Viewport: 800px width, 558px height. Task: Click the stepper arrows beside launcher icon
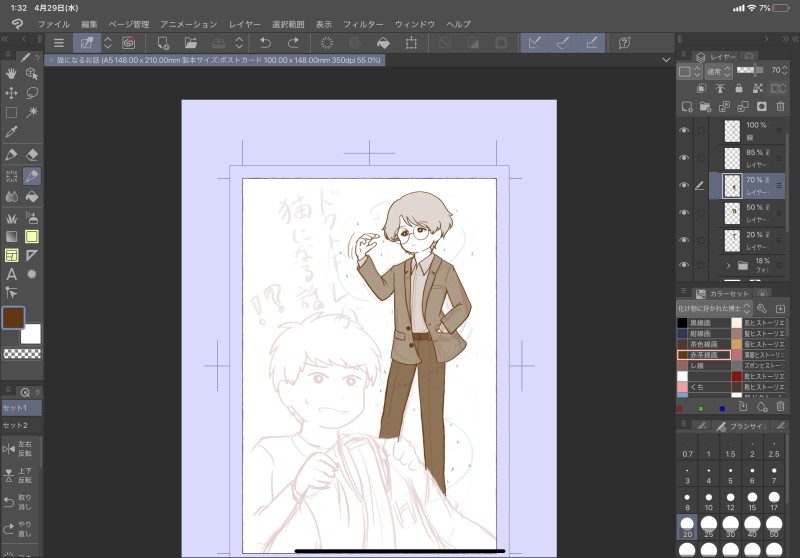[108, 43]
